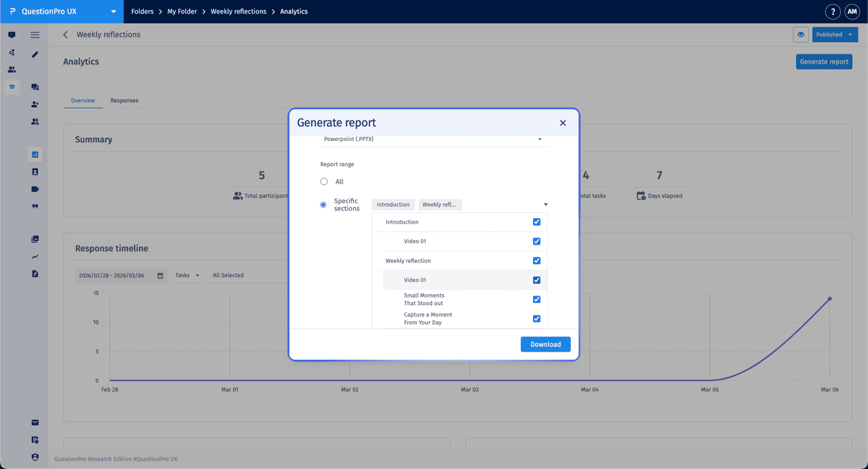Screen dimensions: 868x469
Task: Open the discussions chat icon in sidebar
Action: click(x=35, y=87)
